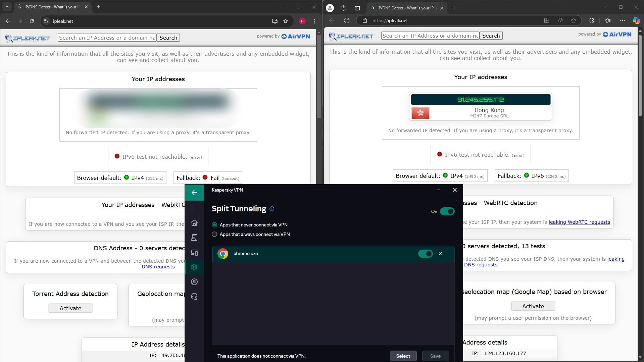Open Copilot in Edge toolbar

636,20
